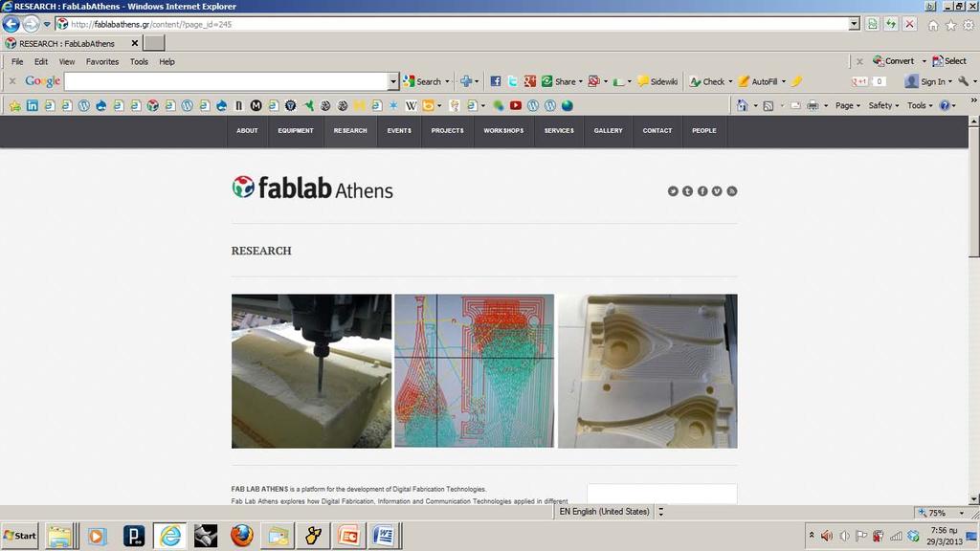The width and height of the screenshot is (980, 551).
Task: Click the milled white mold photo thumbnail
Action: tap(648, 371)
